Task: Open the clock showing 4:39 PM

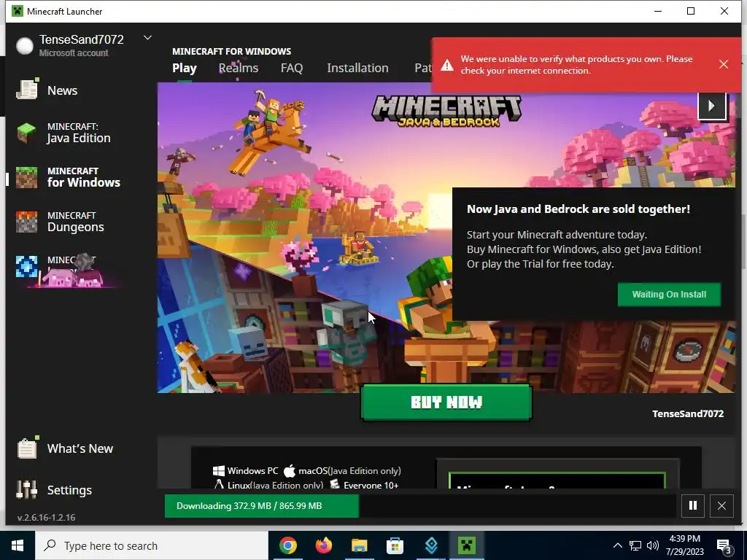Action: coord(684,545)
